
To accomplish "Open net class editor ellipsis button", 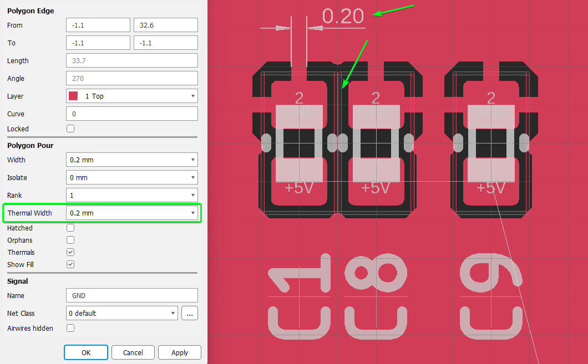I will (190, 313).
